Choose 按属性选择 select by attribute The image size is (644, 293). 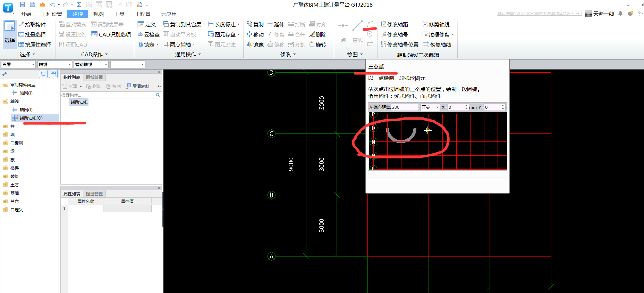(x=35, y=44)
